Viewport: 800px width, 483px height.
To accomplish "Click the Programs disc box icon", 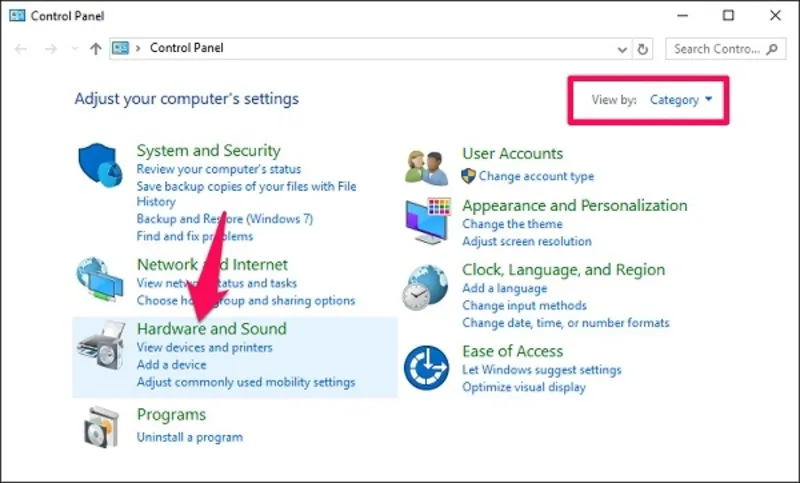I will [101, 427].
